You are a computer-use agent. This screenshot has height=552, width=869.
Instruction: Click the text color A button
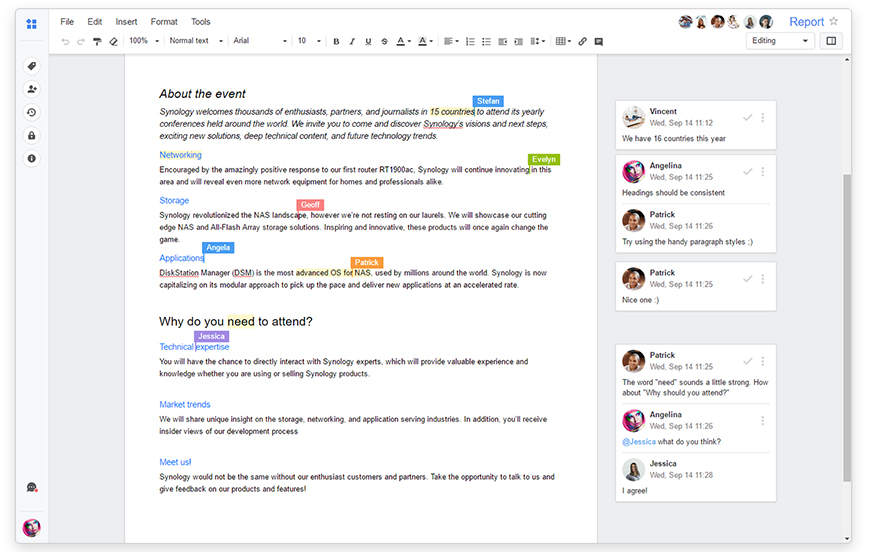point(403,42)
